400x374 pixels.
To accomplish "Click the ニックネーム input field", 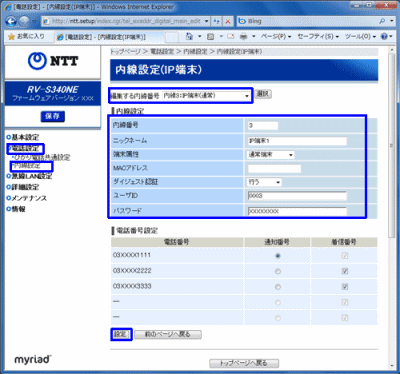I will pyautogui.click(x=297, y=141).
